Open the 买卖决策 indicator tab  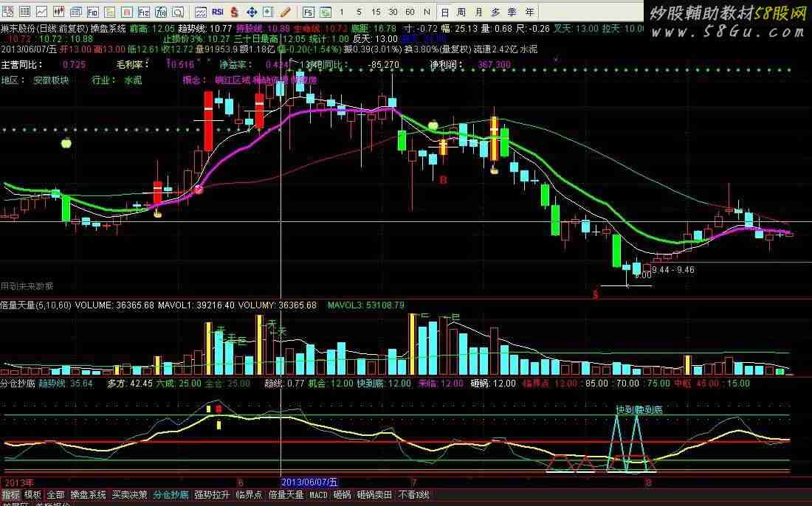click(x=129, y=495)
